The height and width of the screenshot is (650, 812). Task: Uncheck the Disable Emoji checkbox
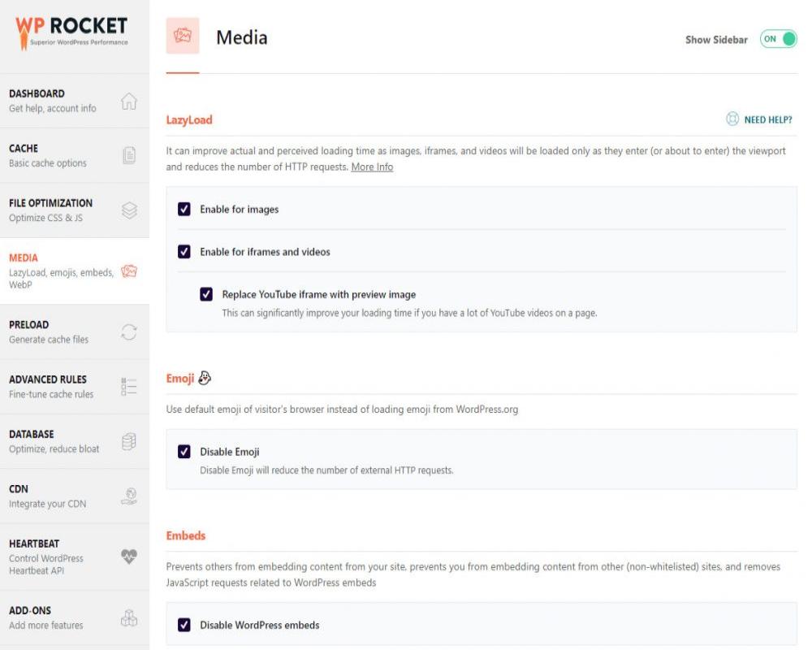pos(184,452)
